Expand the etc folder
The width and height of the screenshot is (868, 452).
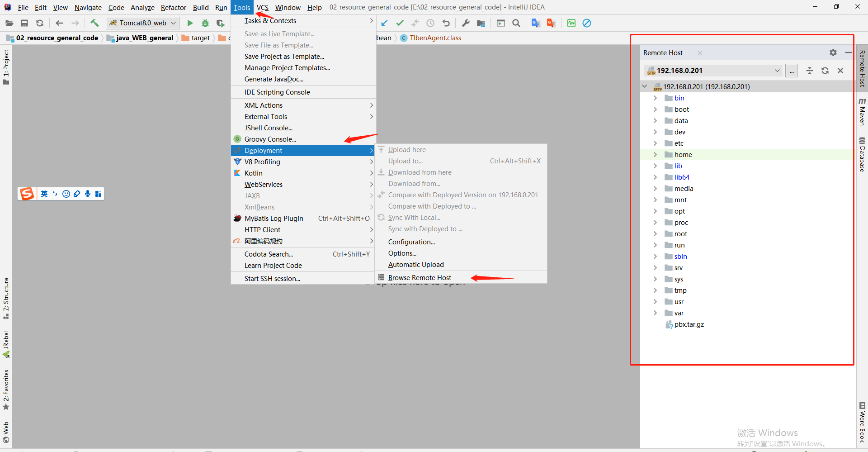pyautogui.click(x=655, y=143)
